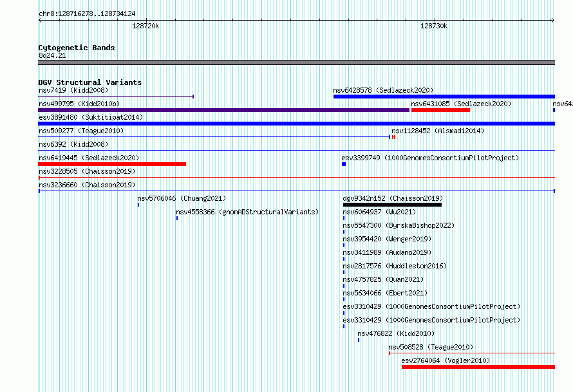Click esv3399749 (1000GenomesConsortiumPilotProject) label
Image resolution: width=573 pixels, height=392 pixels.
pos(430,158)
